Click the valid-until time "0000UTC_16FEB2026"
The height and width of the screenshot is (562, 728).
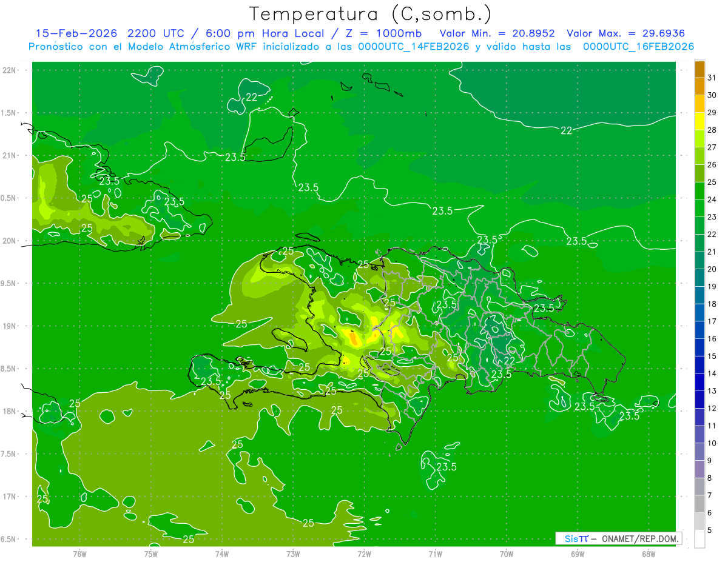point(638,47)
